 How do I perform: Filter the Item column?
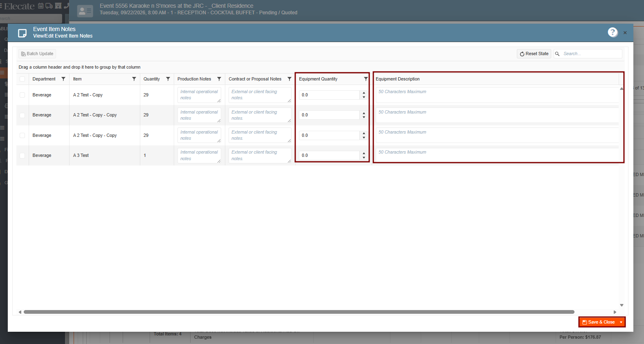click(134, 79)
